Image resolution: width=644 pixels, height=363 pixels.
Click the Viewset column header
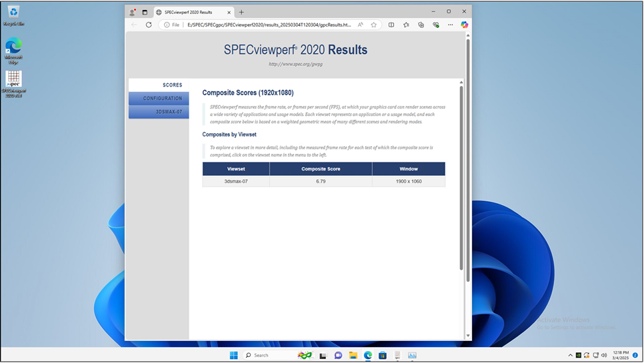pos(236,169)
